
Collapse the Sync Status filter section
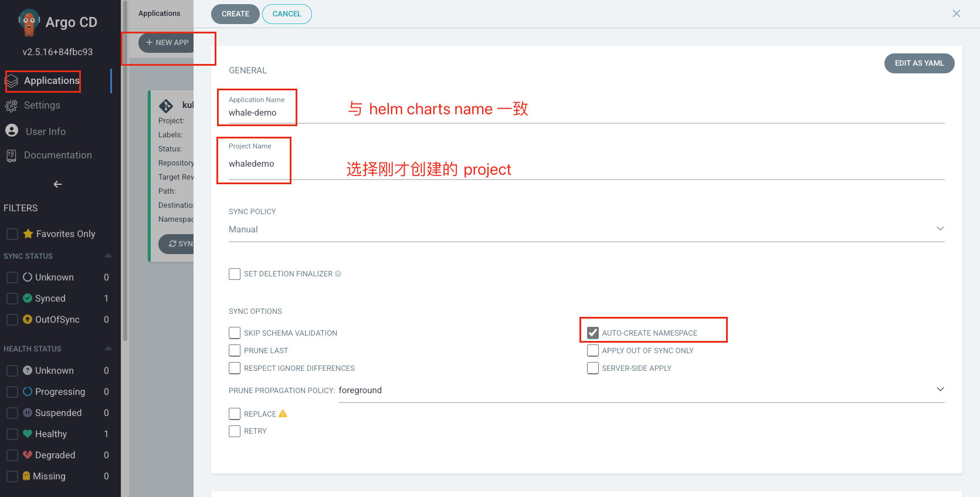(108, 256)
